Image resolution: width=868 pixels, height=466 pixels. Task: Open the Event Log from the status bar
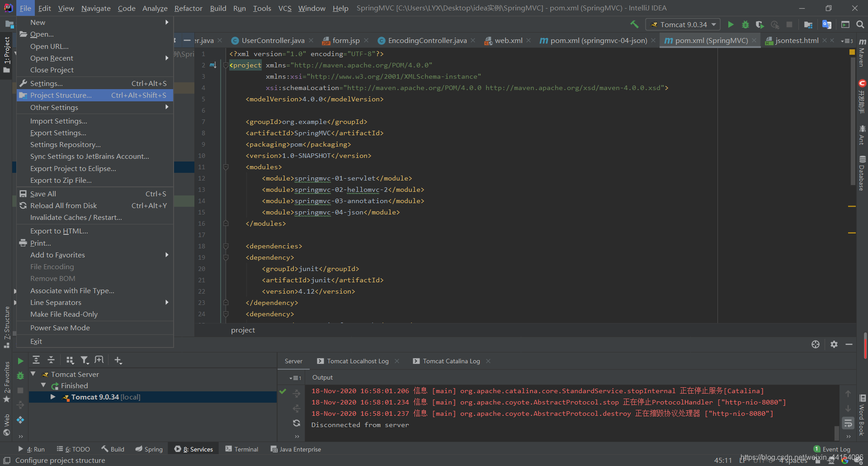[x=832, y=449]
